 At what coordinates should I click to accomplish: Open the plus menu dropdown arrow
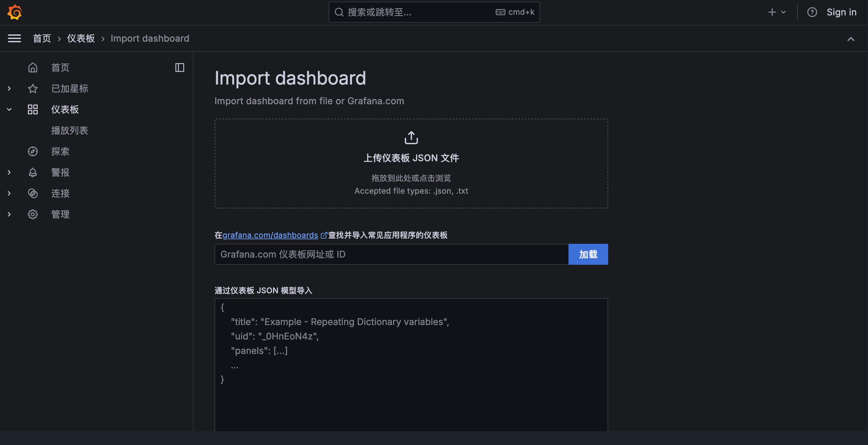[783, 12]
